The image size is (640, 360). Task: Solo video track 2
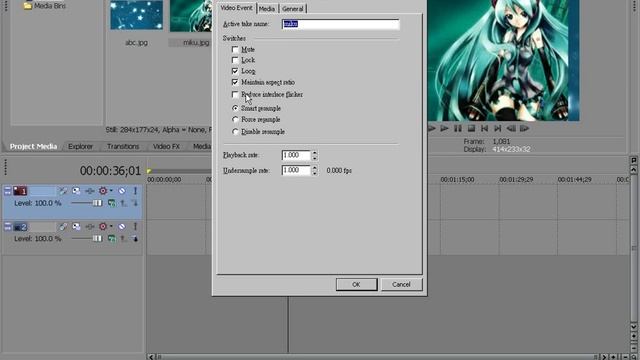[x=135, y=226]
